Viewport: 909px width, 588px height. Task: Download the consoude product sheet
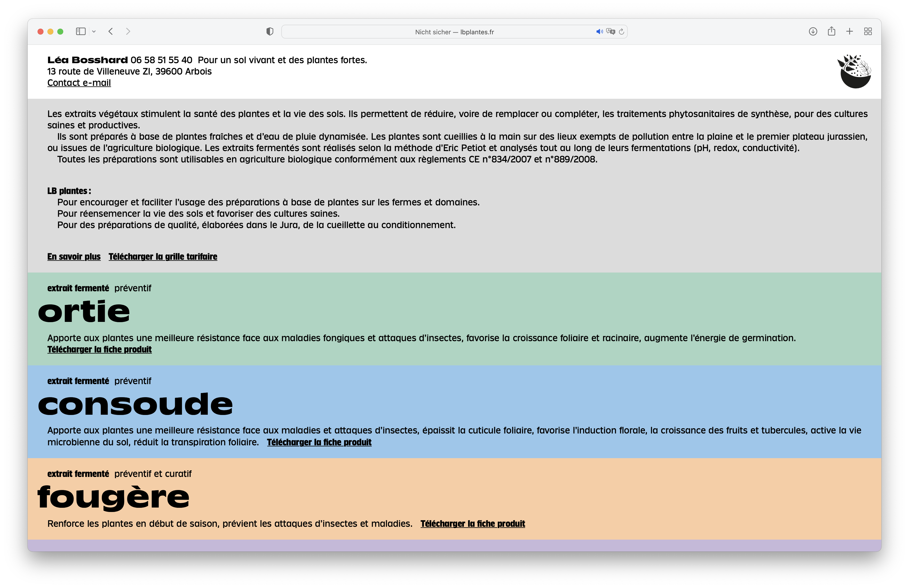click(319, 442)
